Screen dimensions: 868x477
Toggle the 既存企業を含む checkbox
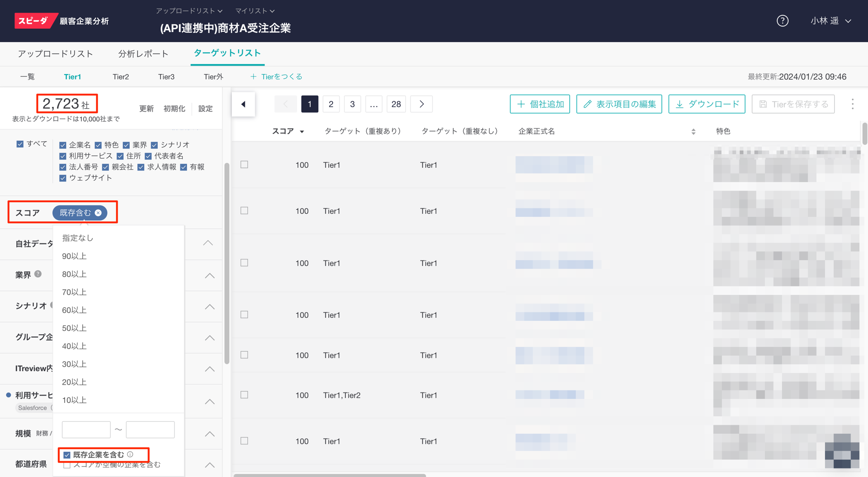pos(67,455)
